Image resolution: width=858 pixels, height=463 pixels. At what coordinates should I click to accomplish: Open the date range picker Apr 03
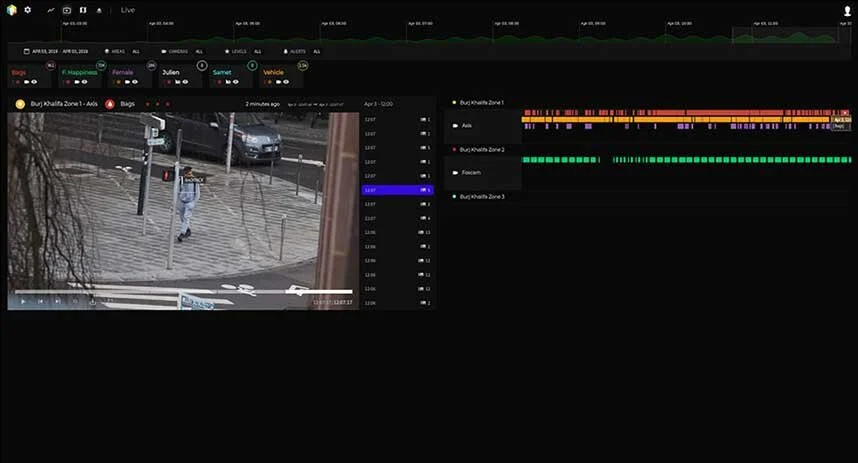tap(56, 51)
